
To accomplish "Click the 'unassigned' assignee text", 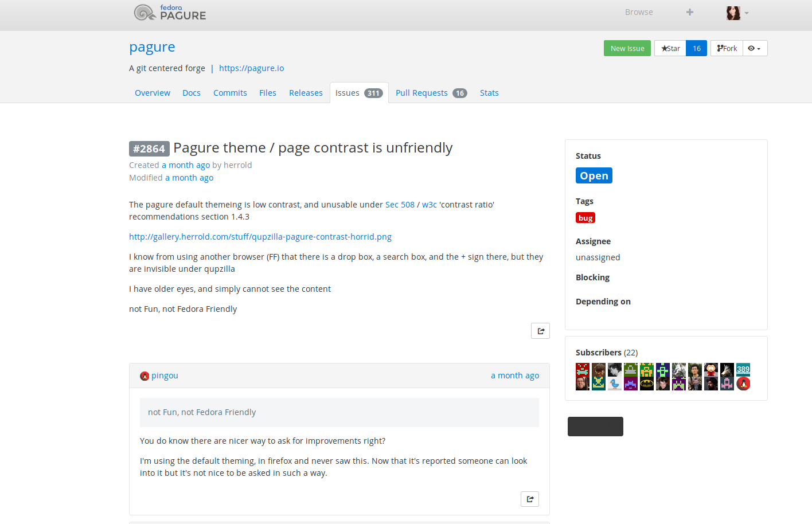I will (598, 257).
